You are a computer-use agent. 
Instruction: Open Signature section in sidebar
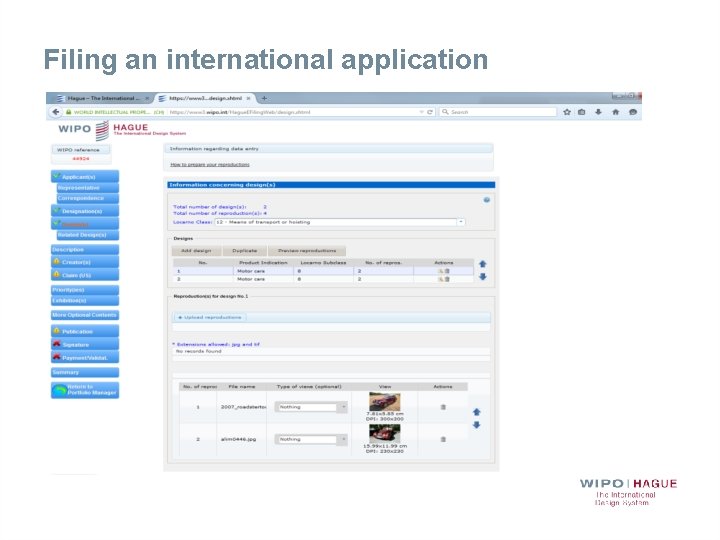coord(85,344)
